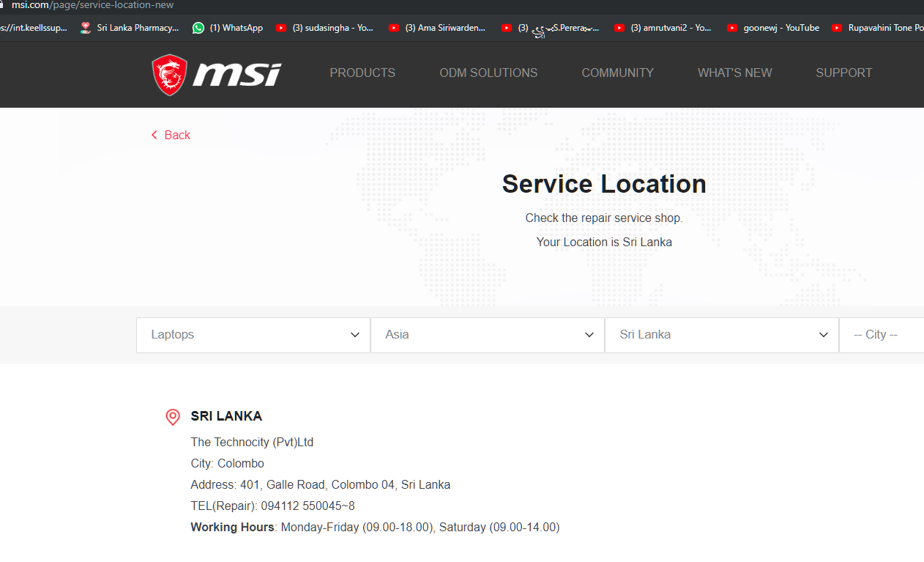Click the SRI LANKA heading
924x562 pixels.
point(226,416)
